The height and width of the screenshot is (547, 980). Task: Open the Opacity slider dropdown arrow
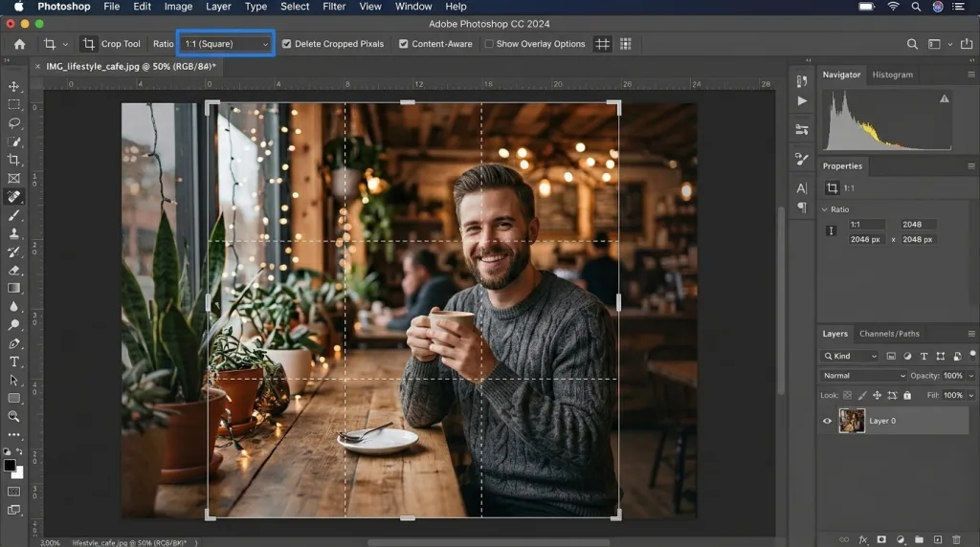click(971, 376)
